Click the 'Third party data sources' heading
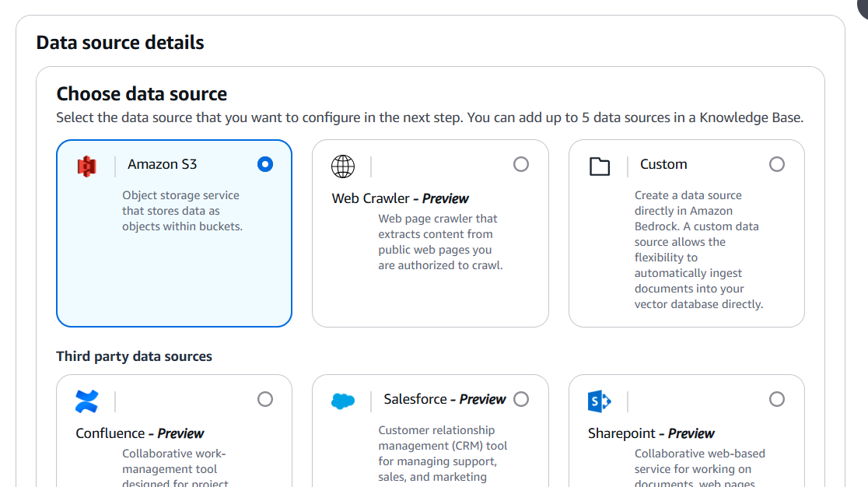Screen dimensions: 868x487 pos(134,356)
